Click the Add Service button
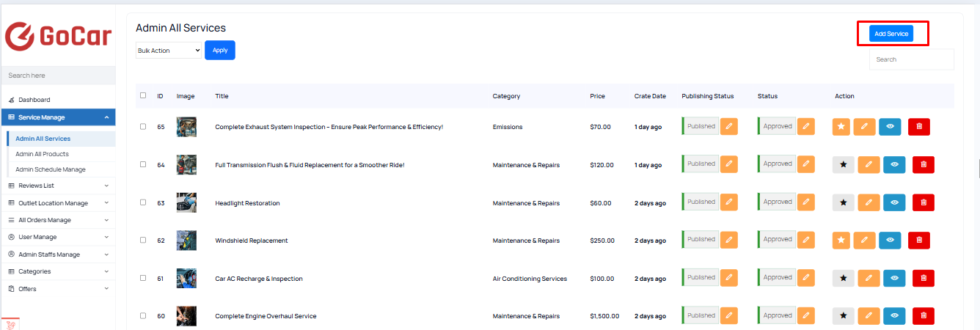 coord(891,34)
